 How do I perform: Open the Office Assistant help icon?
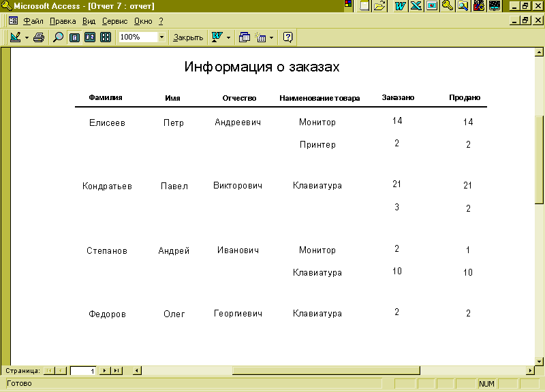click(287, 37)
